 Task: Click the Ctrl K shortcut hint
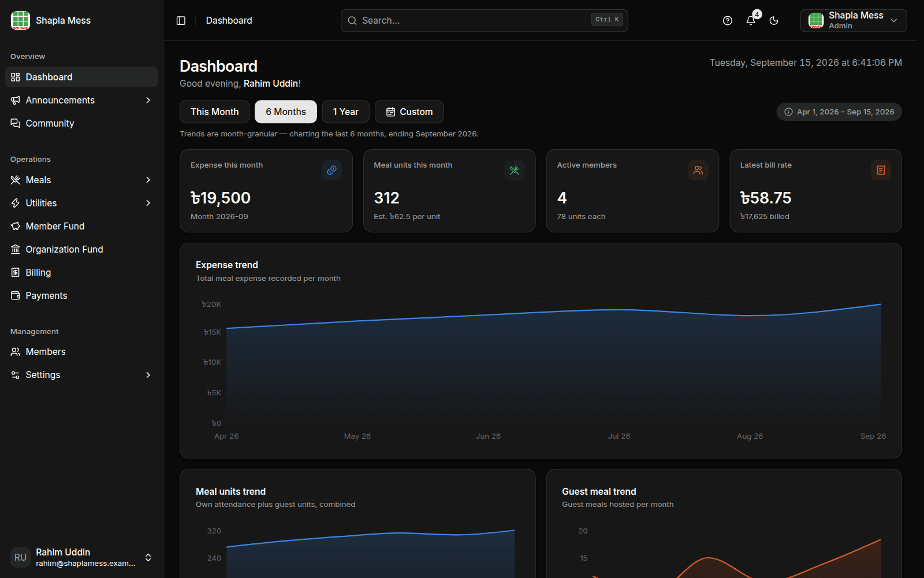(607, 20)
